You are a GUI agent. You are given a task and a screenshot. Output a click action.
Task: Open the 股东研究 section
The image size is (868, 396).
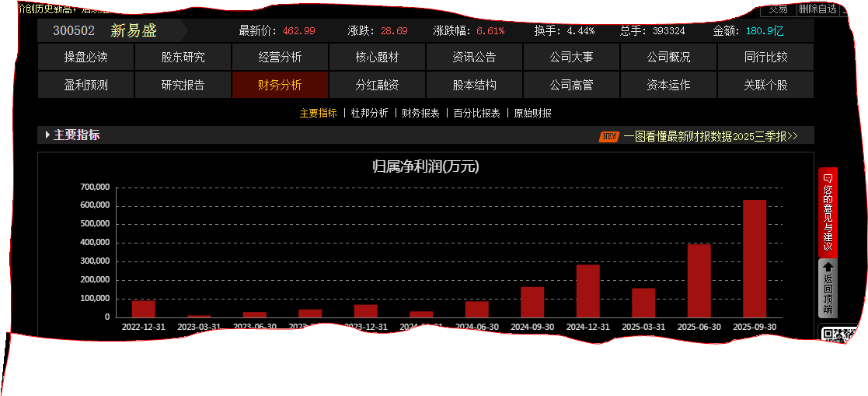click(183, 57)
